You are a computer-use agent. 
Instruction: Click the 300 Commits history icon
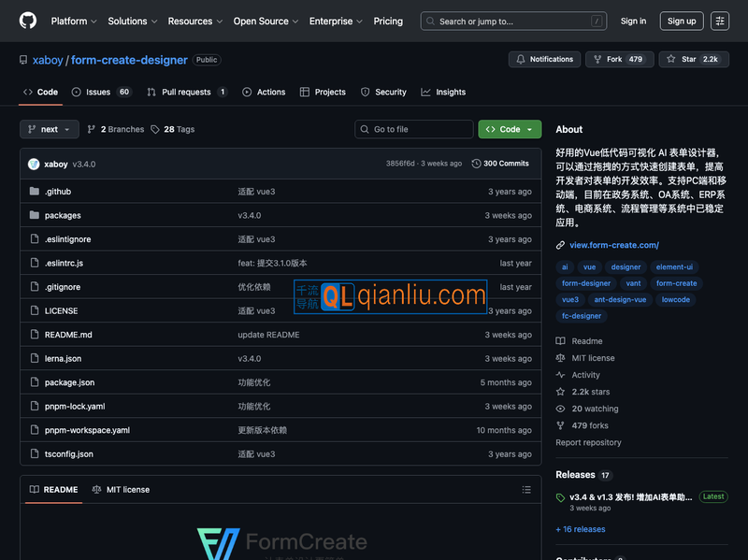pos(477,164)
